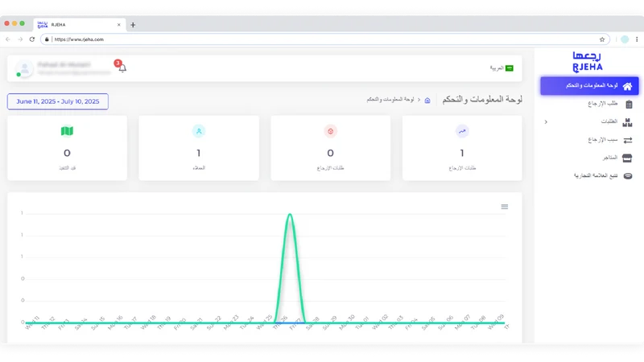Image resolution: width=644 pixels, height=362 pixels.
Task: Click Mon 30 label on chart axis
Action: coord(348,323)
